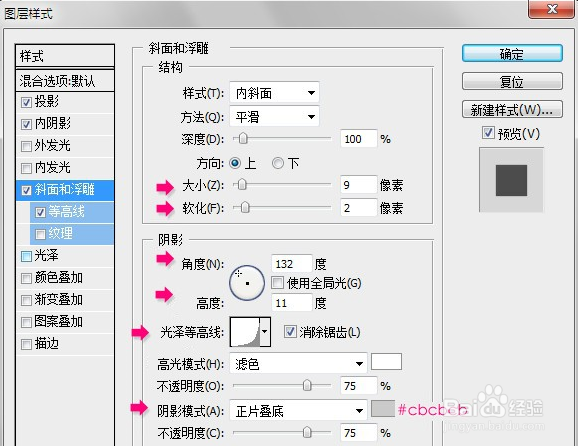The image size is (578, 446).
Task: Enable the 图案叠加 pattern overlay checkbox
Action: tap(26, 323)
